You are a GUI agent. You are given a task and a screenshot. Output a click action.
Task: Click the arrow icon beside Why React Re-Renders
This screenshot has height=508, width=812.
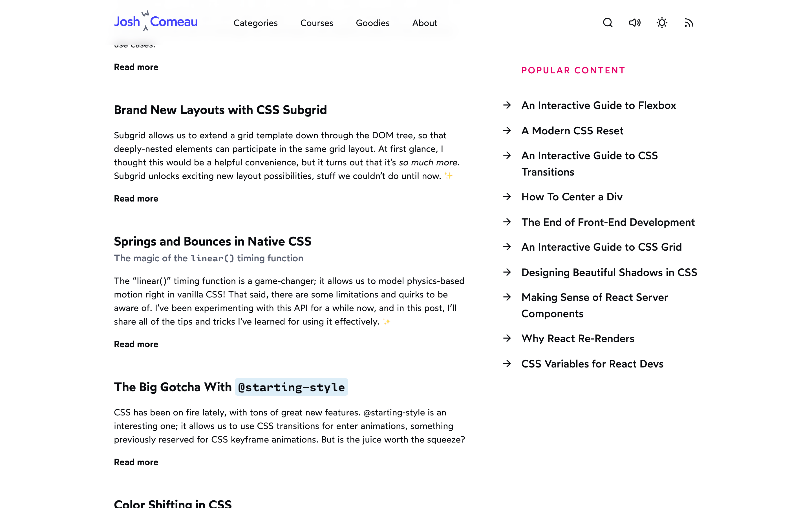click(x=507, y=338)
